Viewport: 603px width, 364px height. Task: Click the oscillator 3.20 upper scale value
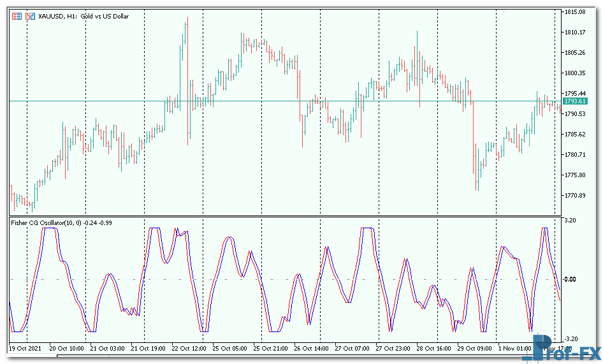[571, 220]
